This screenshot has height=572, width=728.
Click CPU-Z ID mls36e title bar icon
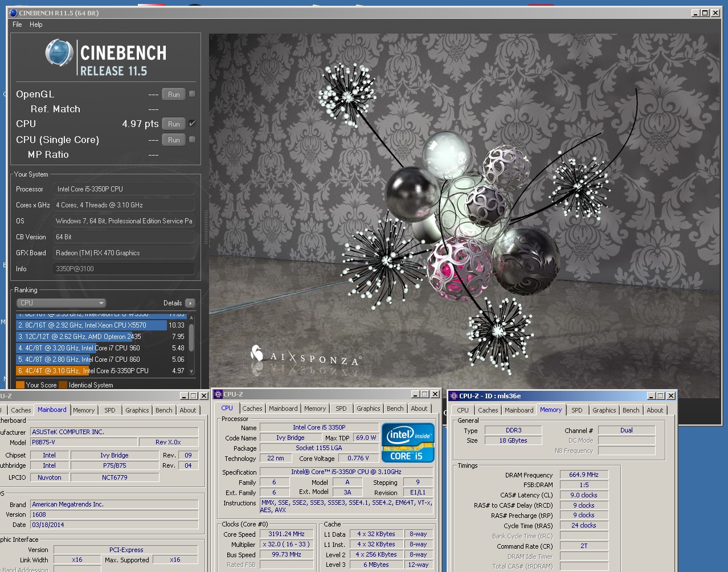(x=454, y=396)
